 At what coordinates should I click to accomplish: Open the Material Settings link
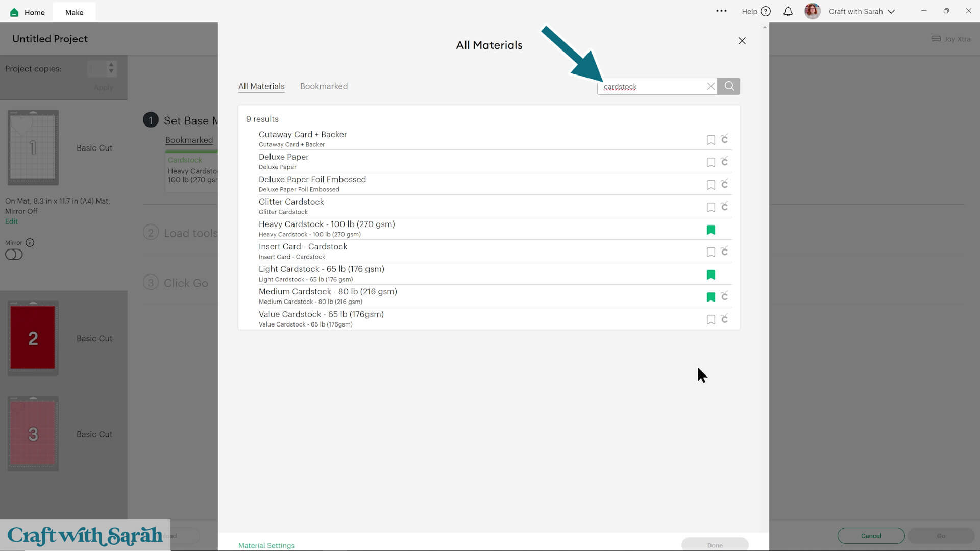click(266, 545)
